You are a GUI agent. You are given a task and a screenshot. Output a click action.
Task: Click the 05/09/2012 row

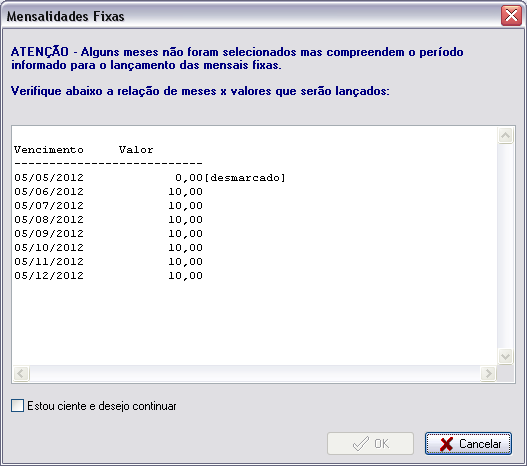pyautogui.click(x=109, y=234)
